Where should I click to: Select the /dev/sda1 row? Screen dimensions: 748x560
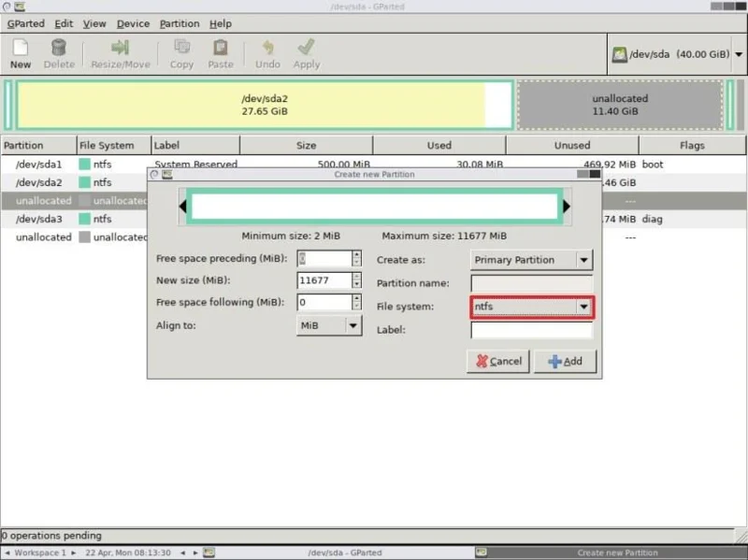(x=373, y=165)
